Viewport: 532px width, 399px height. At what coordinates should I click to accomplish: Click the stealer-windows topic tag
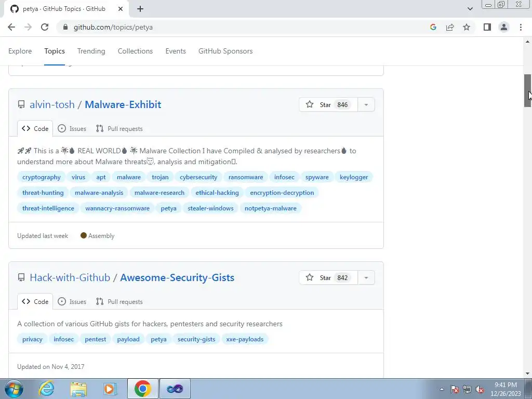(x=211, y=208)
